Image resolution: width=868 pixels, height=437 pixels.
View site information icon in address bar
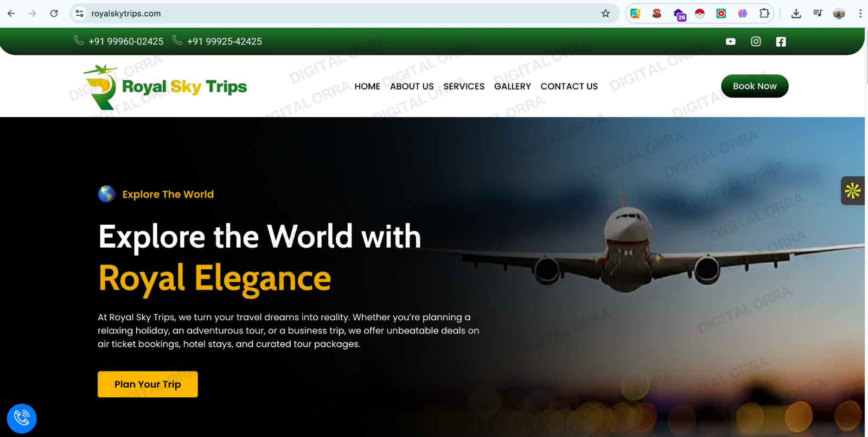point(80,14)
